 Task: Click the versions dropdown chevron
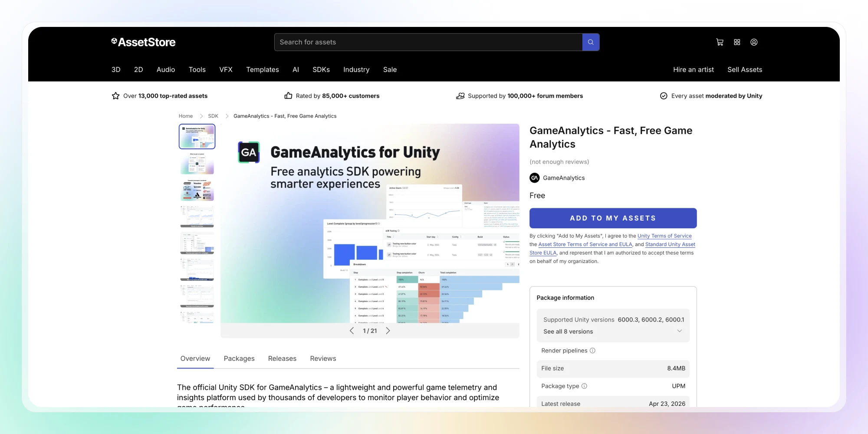tap(679, 331)
